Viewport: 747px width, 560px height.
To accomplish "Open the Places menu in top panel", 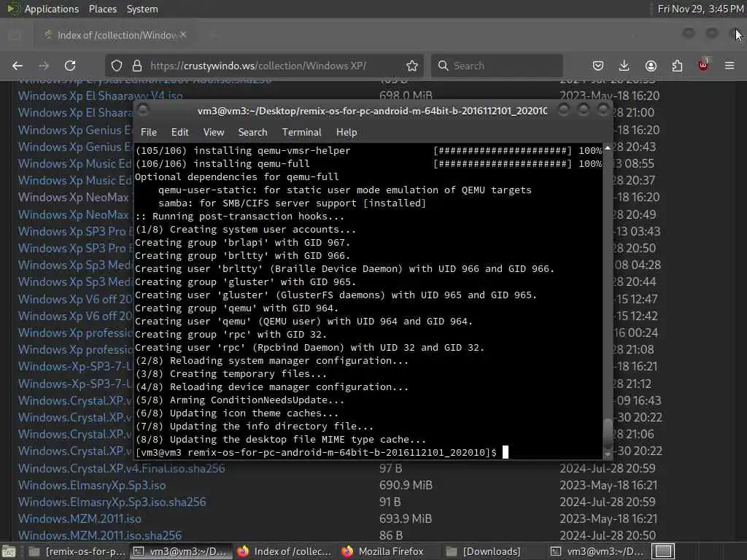I will 102,9.
